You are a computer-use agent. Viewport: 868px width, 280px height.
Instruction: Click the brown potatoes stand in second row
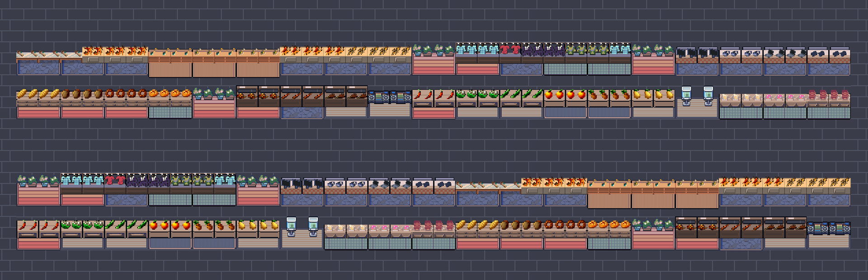coord(82,102)
